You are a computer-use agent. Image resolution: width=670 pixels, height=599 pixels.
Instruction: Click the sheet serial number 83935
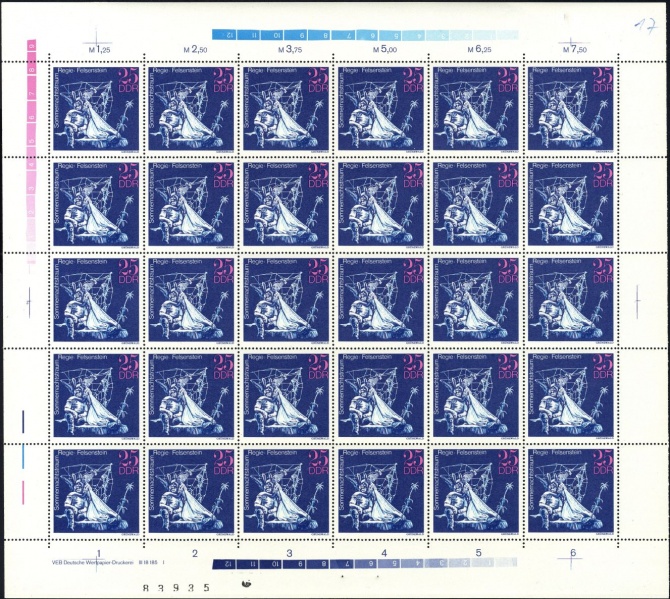coord(176,588)
